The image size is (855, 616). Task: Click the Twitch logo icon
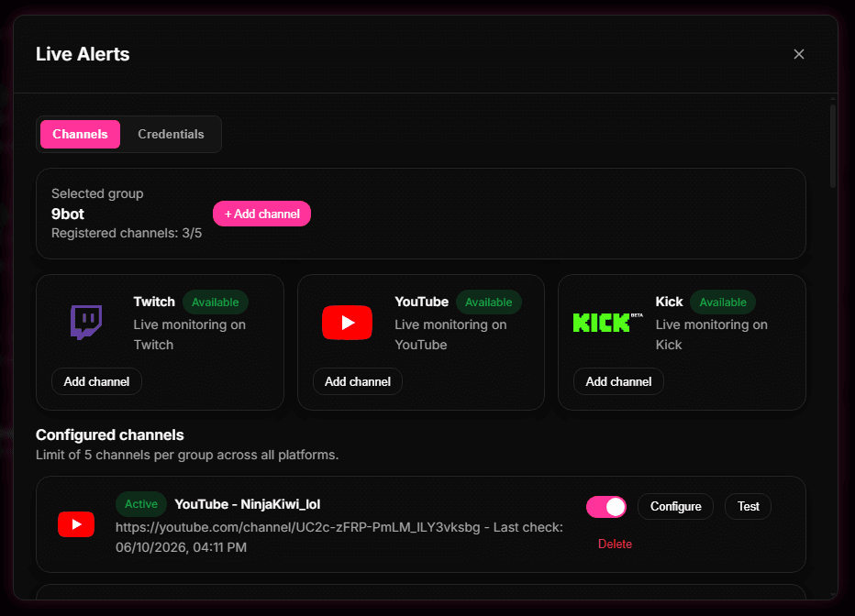86,323
